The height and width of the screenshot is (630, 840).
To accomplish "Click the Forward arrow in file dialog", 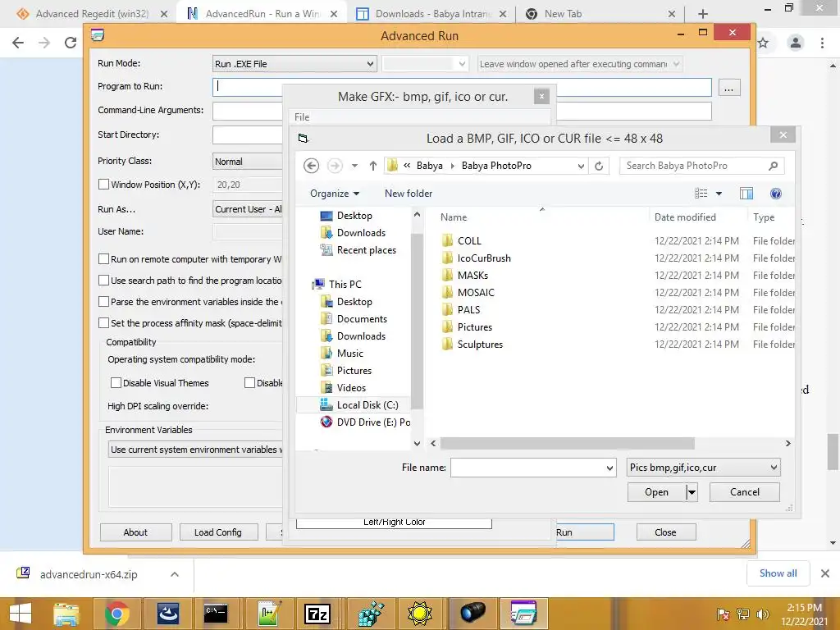I will [335, 166].
